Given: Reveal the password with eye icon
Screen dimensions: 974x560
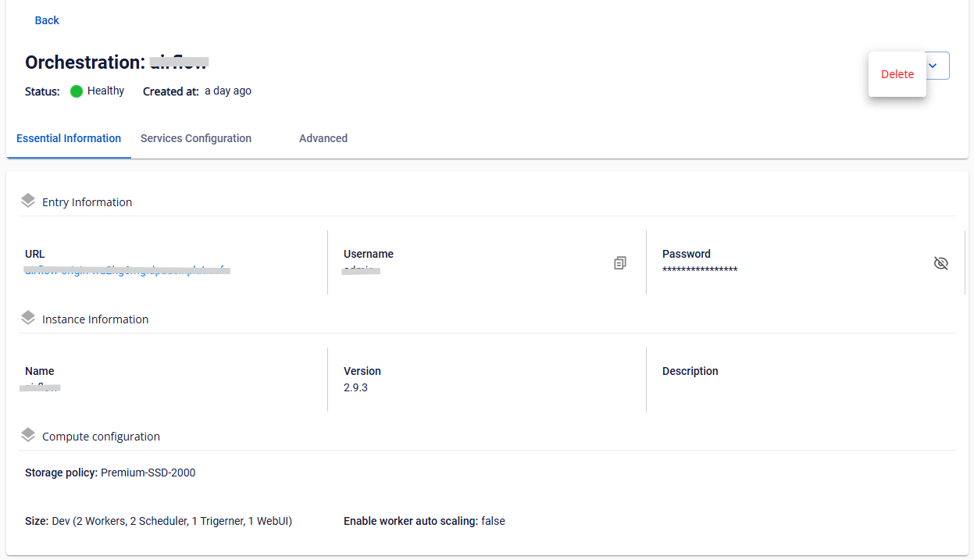Looking at the screenshot, I should pyautogui.click(x=941, y=263).
